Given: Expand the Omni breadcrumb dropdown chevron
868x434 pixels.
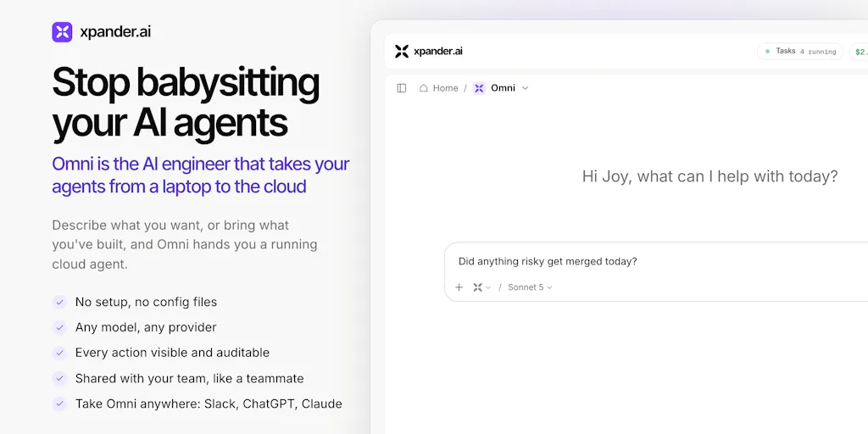Looking at the screenshot, I should click(526, 88).
